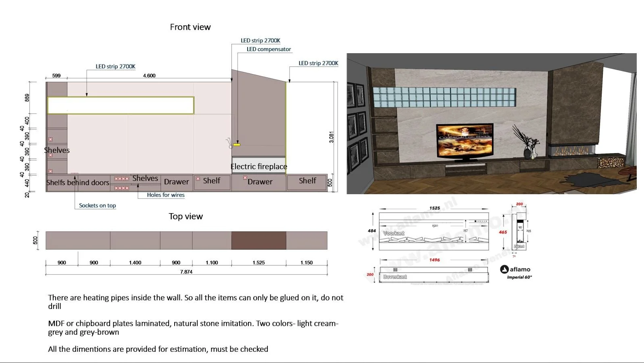Click the 'aflamo' brand name text

(520, 269)
